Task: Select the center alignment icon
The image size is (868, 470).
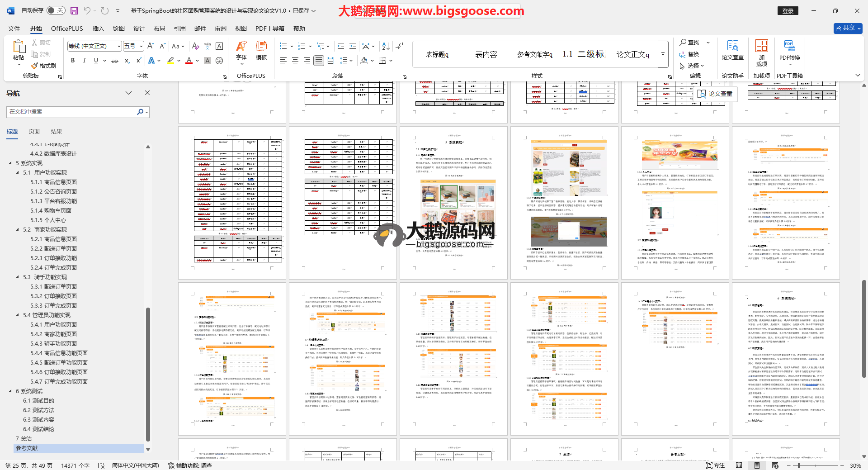Action: click(x=295, y=61)
